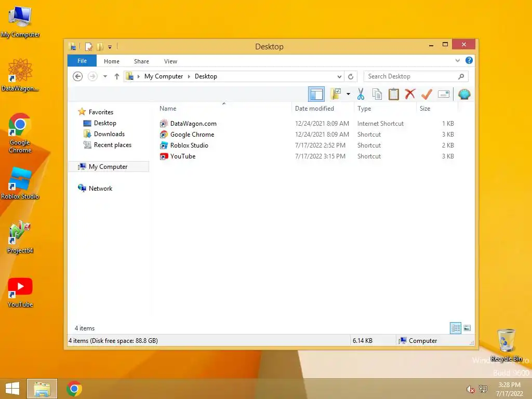Select the Google Chrome shortcut file row

pyautogui.click(x=307, y=135)
